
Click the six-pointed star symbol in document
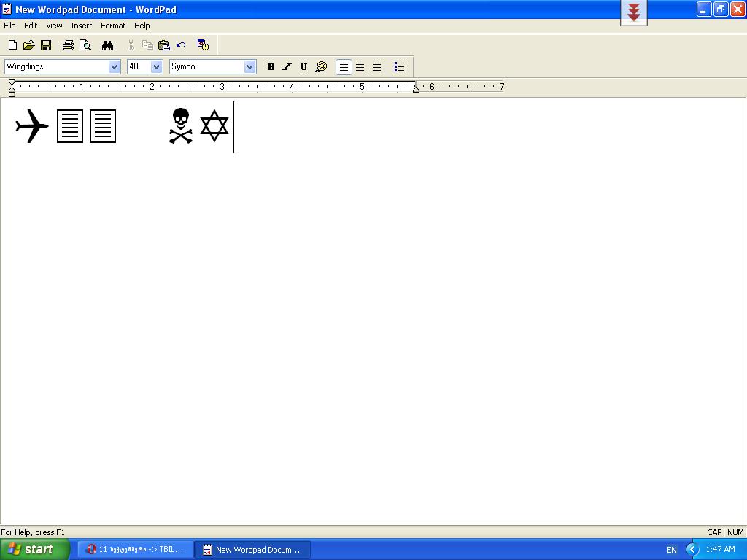point(214,125)
